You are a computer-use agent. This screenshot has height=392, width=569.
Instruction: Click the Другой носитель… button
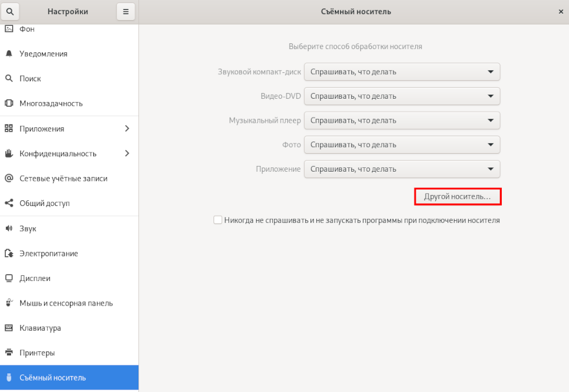pos(458,196)
